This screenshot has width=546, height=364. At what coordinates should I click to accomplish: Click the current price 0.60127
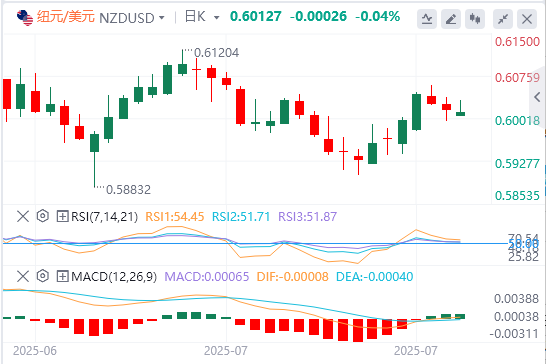(x=256, y=16)
